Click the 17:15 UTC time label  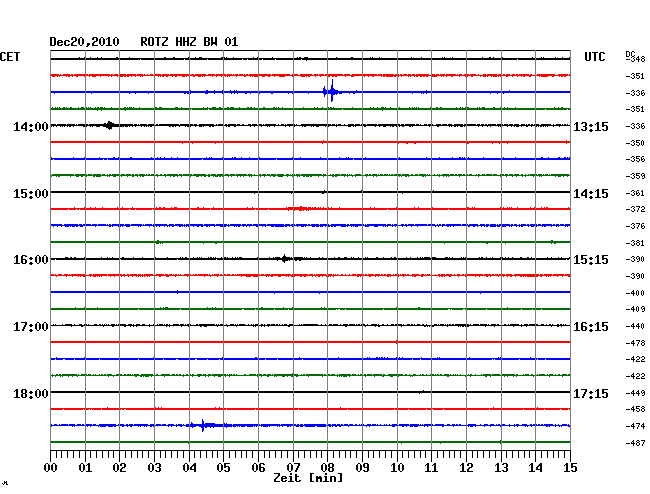591,393
